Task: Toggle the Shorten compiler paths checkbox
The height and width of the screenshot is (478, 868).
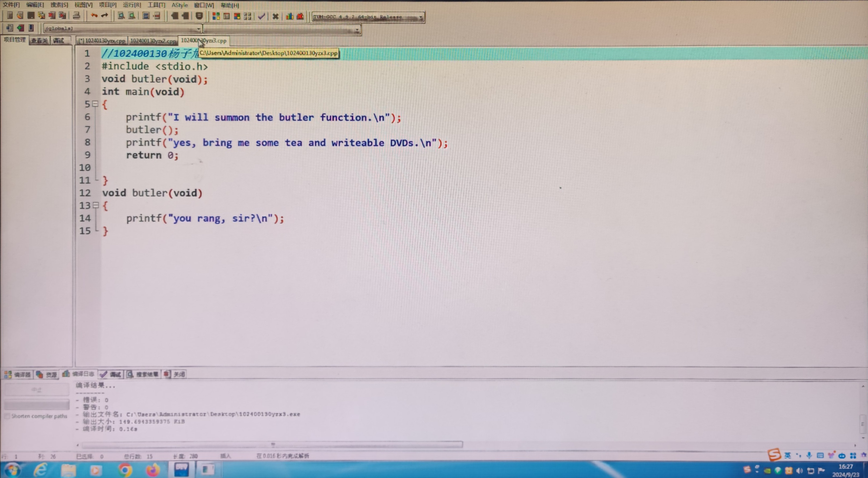Action: click(7, 416)
